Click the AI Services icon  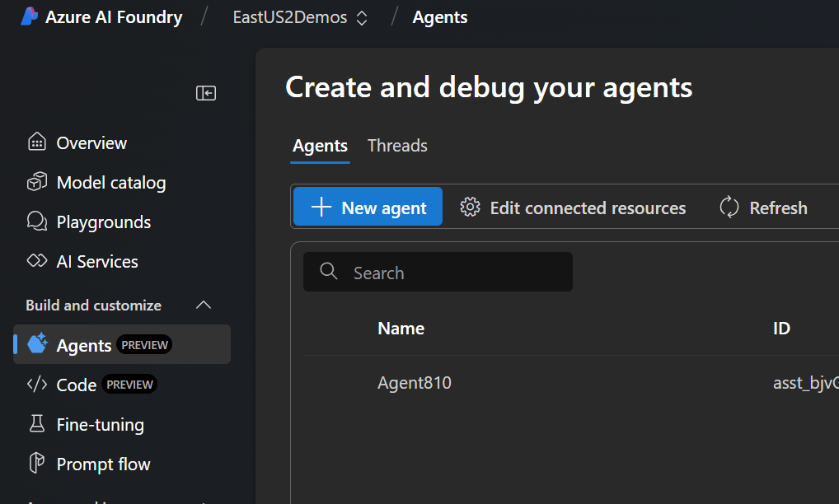click(37, 261)
